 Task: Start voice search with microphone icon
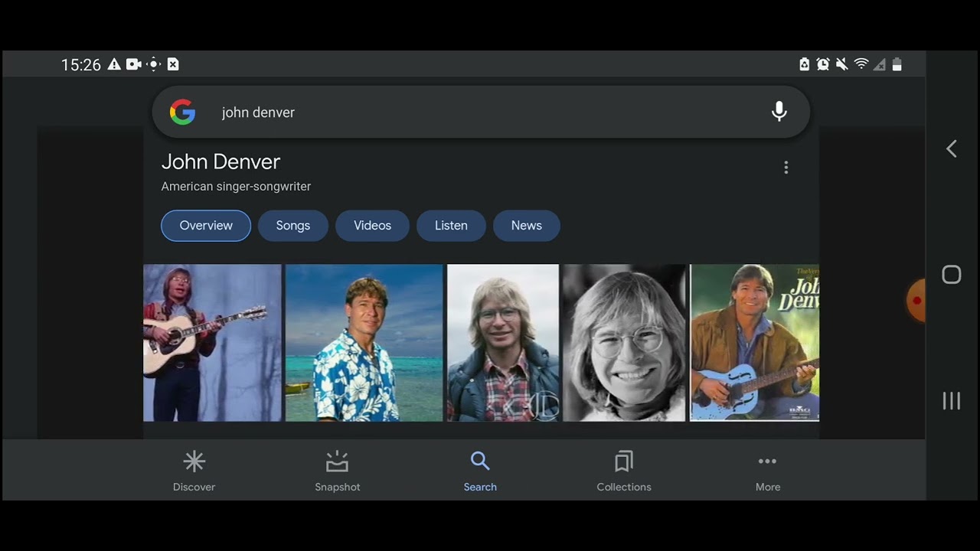coord(779,112)
